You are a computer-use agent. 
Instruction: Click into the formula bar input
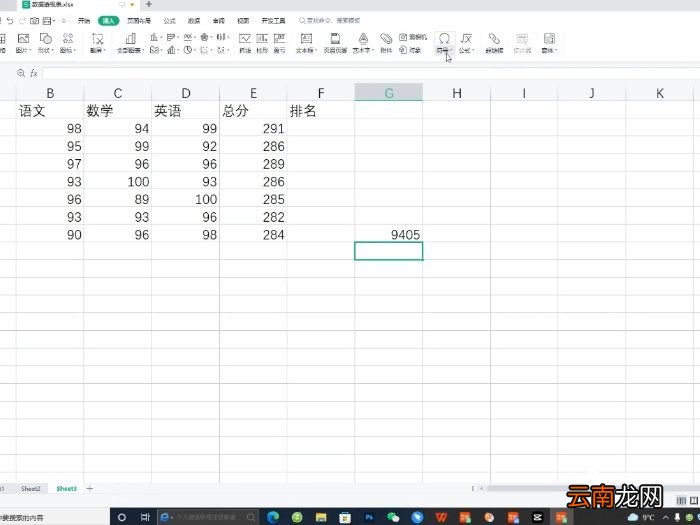371,73
